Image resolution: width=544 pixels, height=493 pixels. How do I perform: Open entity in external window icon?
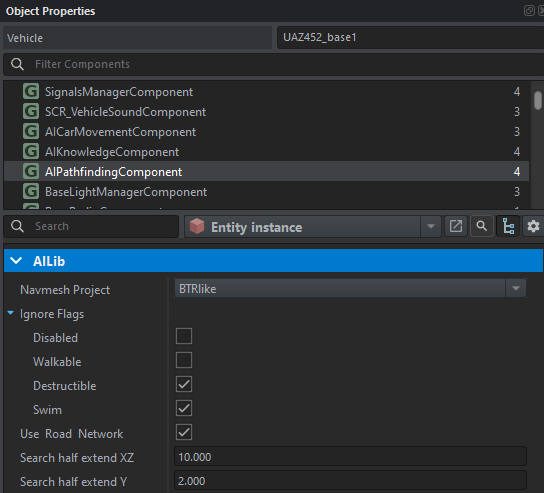coord(456,226)
